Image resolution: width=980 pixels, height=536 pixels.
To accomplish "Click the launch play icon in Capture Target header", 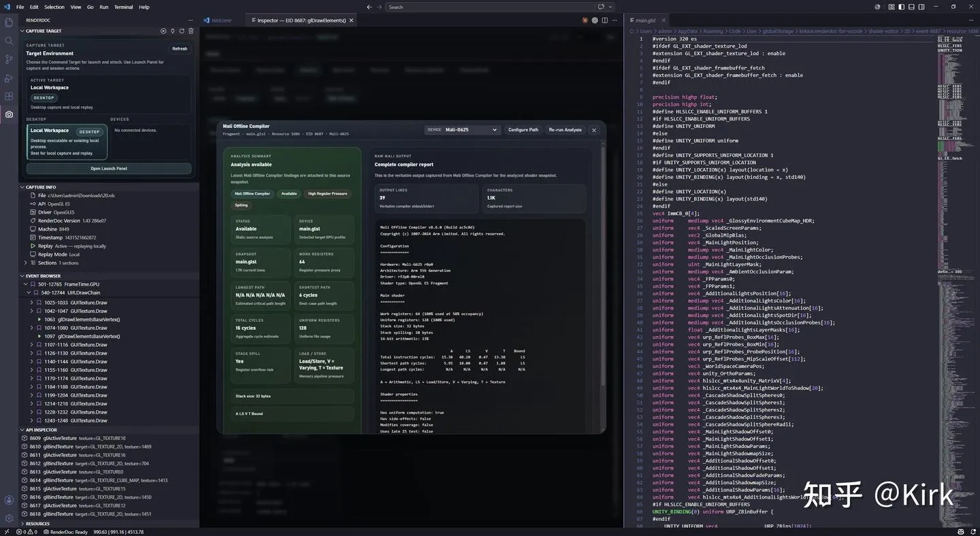I will tap(163, 31).
